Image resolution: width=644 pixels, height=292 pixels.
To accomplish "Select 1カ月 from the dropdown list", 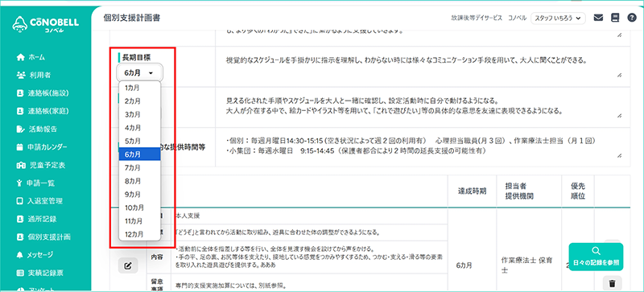I will point(139,88).
